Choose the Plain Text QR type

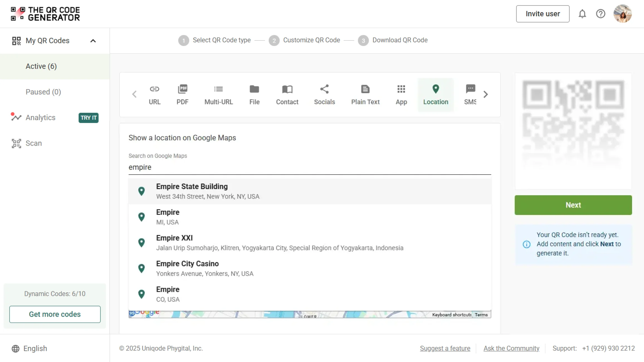click(x=365, y=95)
